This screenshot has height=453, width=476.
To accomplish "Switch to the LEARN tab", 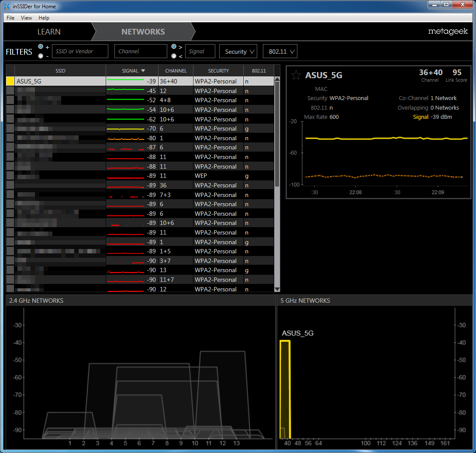I will tap(49, 31).
